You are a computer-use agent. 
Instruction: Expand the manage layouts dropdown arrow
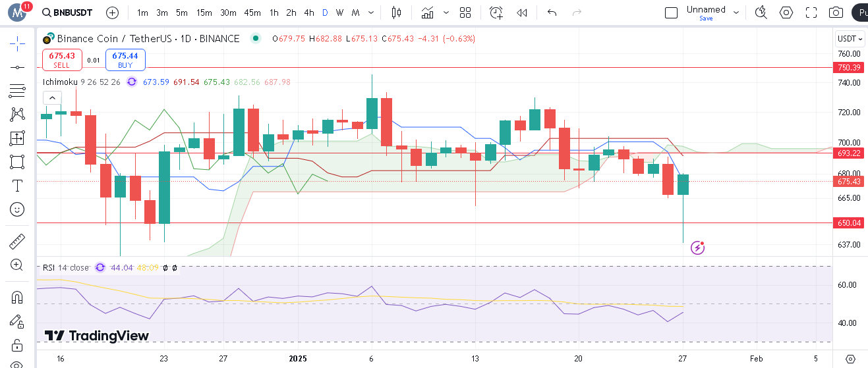(x=736, y=13)
